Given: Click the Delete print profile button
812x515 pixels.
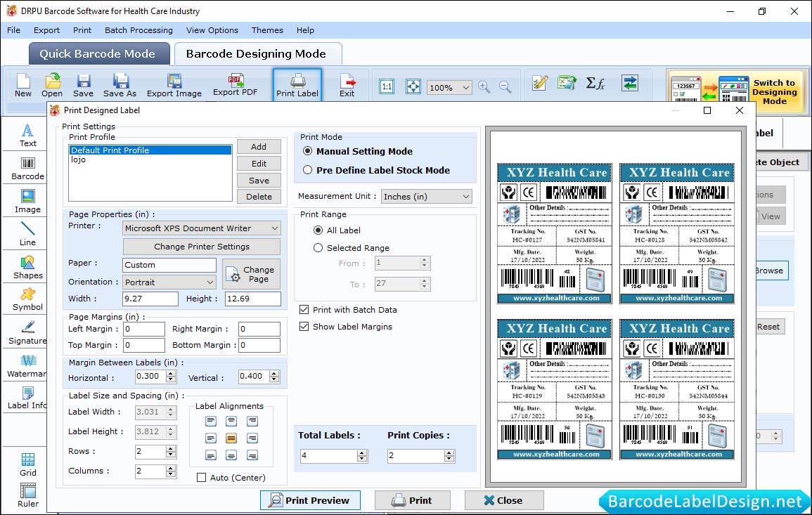Looking at the screenshot, I should click(x=259, y=197).
